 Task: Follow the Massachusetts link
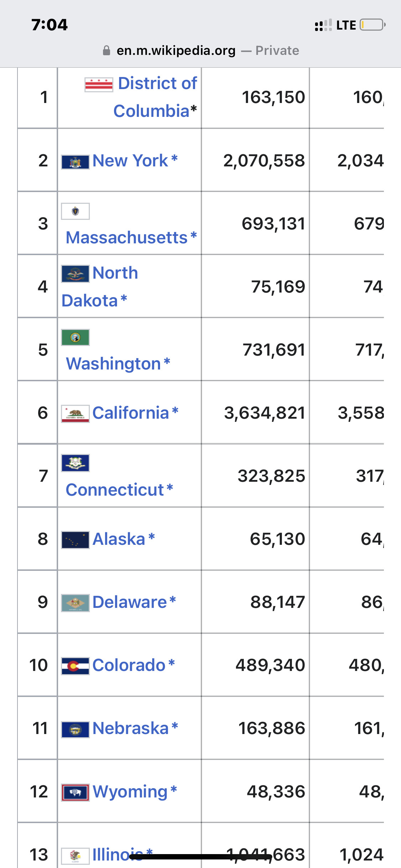click(x=127, y=238)
